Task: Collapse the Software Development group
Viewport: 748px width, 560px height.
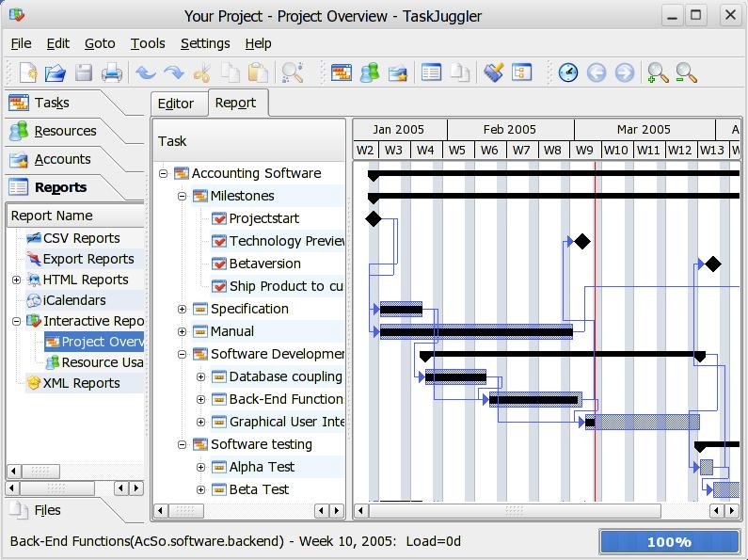Action: click(182, 355)
